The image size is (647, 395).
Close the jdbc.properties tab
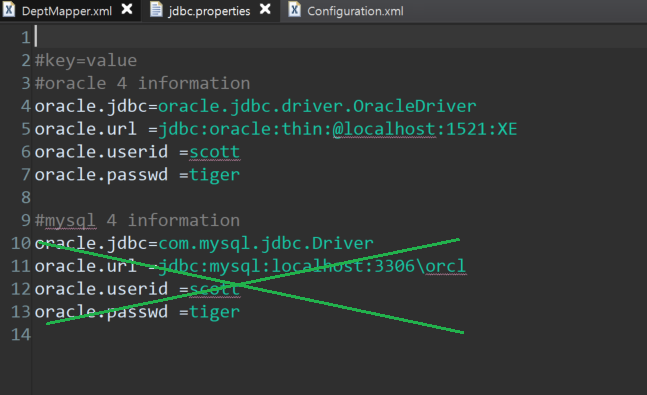[x=265, y=9]
